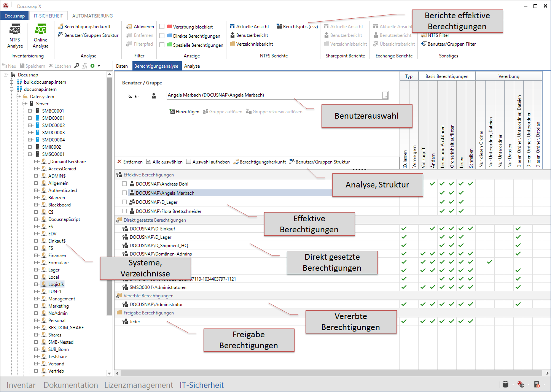Open NTFS Analyse inventory tool
The width and height of the screenshot is (551, 392).
15,36
